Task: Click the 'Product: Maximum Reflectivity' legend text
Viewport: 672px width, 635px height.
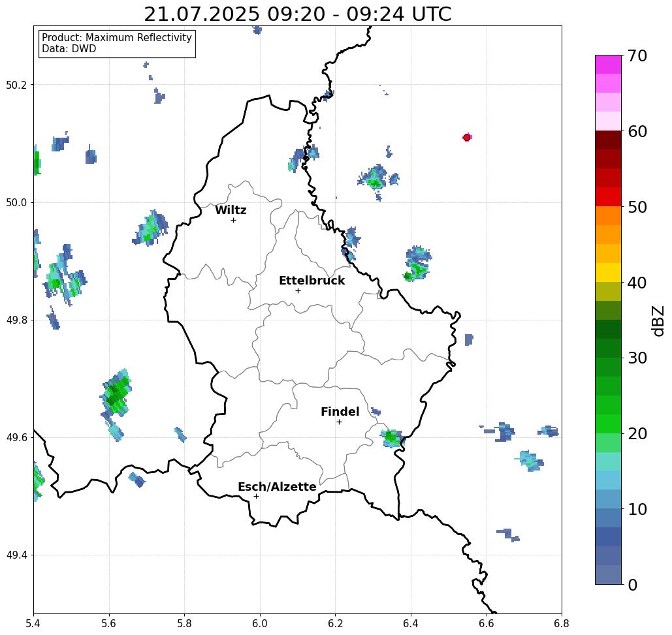Action: tap(116, 38)
